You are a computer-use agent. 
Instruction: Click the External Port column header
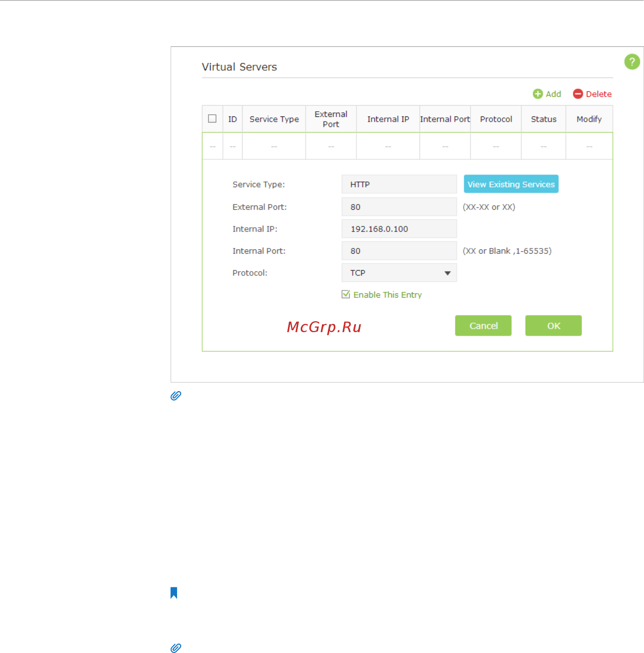pos(331,119)
